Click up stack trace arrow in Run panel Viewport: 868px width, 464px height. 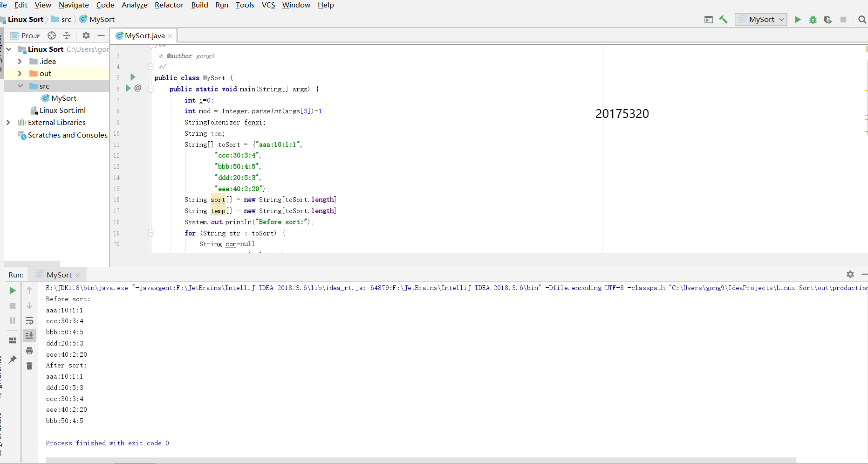(x=29, y=291)
